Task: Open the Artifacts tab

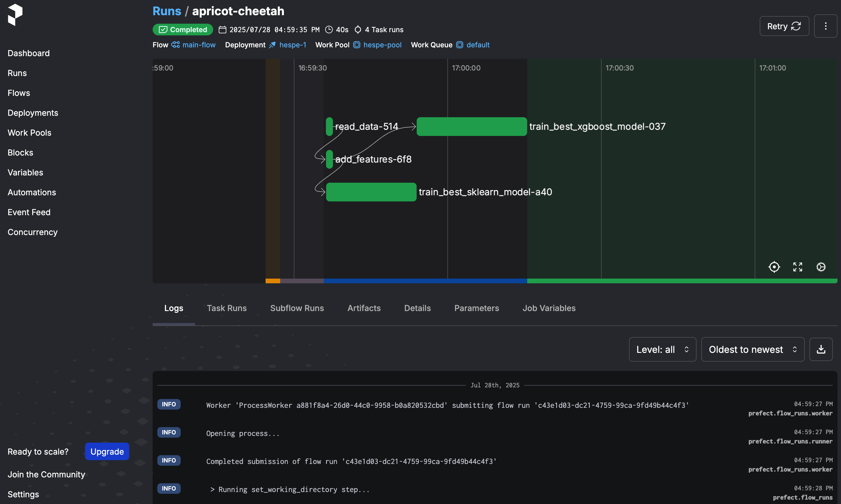Action: click(x=364, y=308)
